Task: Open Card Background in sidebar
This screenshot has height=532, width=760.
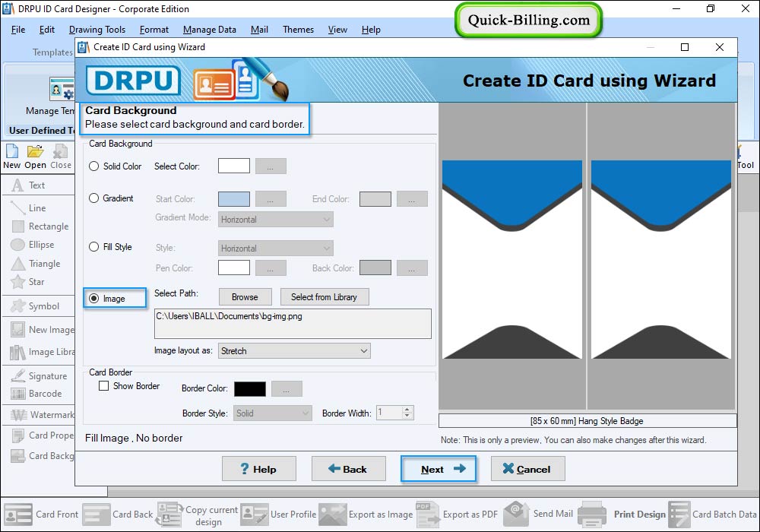Action: 43,455
